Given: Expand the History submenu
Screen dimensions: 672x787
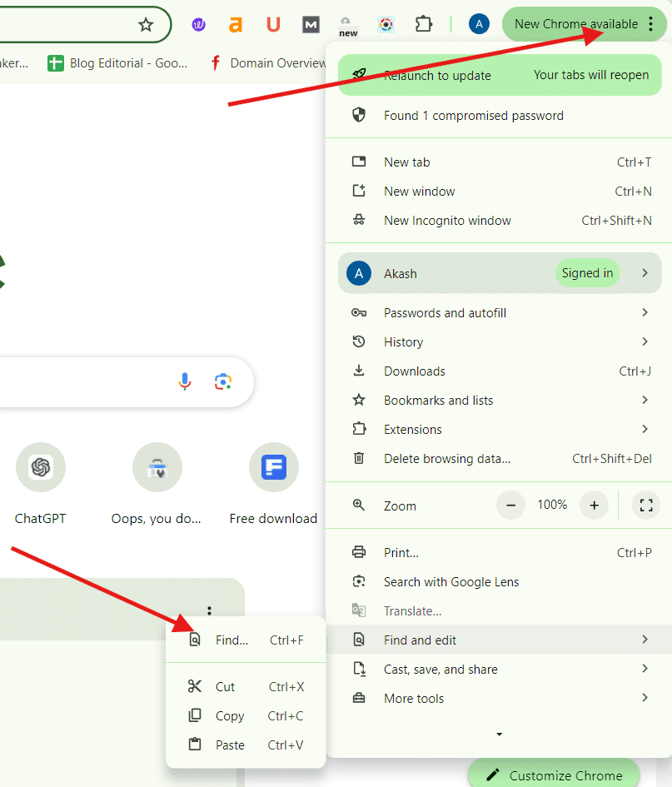Looking at the screenshot, I should click(500, 342).
